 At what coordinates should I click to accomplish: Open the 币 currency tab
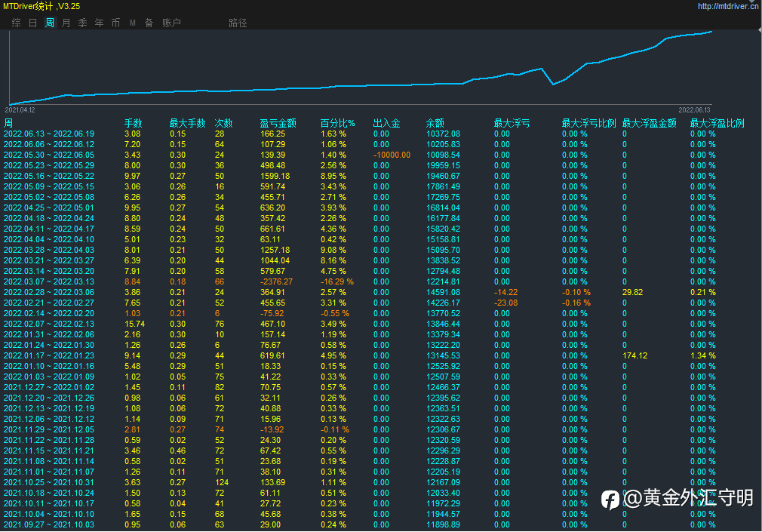(x=116, y=23)
